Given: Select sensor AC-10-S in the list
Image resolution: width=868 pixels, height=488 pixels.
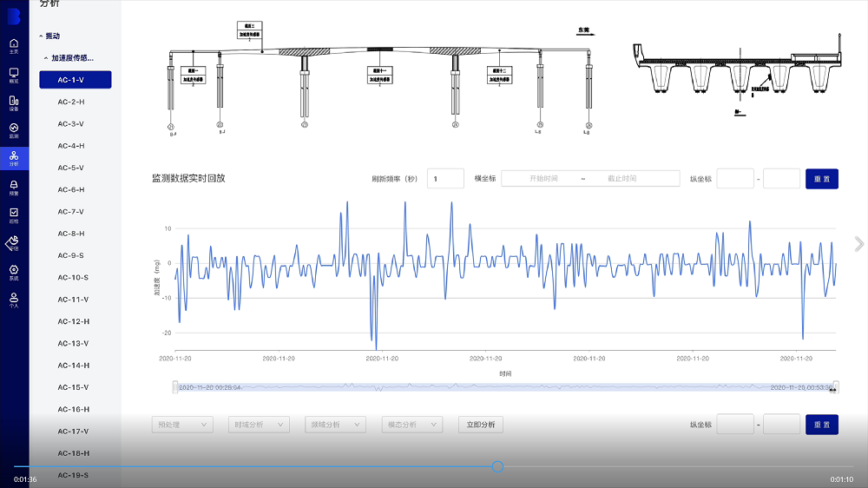Looking at the screenshot, I should 73,278.
